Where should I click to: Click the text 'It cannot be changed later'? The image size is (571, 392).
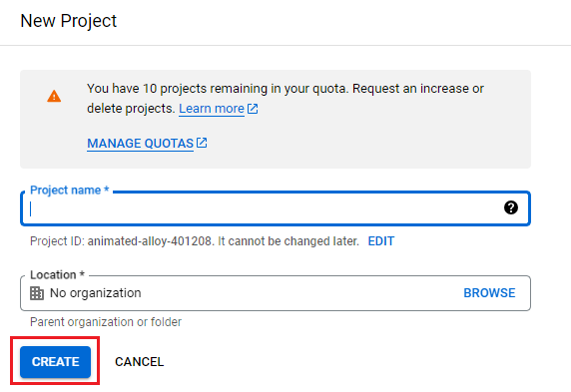point(288,241)
